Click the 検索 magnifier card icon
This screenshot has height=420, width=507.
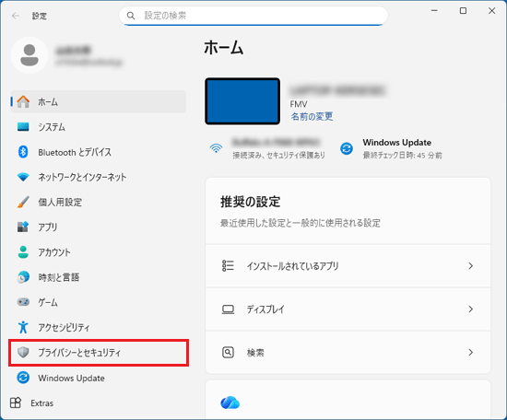coord(228,352)
